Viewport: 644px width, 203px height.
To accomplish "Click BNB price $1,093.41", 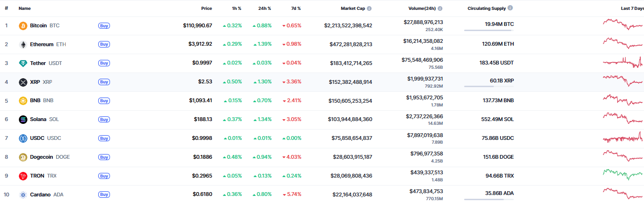I will 201,101.
